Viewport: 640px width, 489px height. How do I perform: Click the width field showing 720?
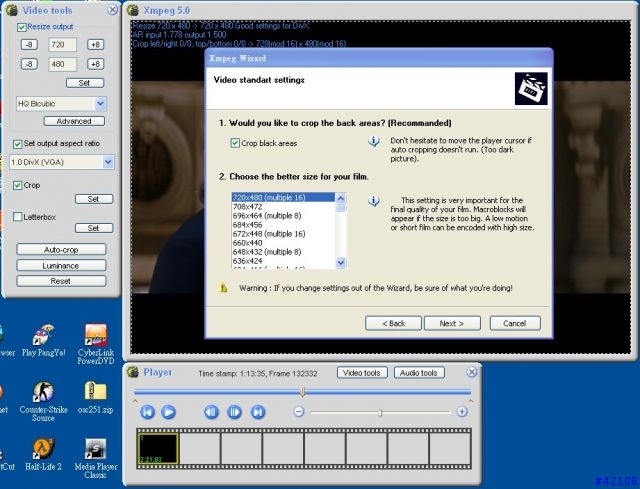tap(62, 44)
